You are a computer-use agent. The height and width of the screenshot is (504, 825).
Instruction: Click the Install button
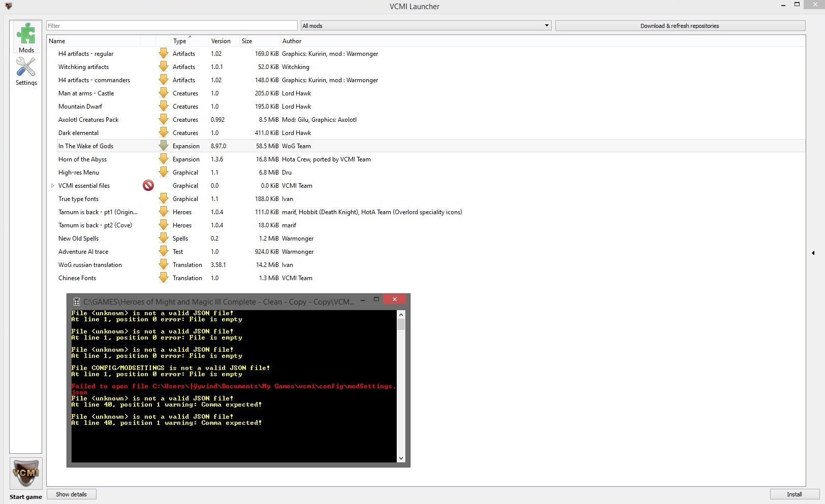coord(795,494)
